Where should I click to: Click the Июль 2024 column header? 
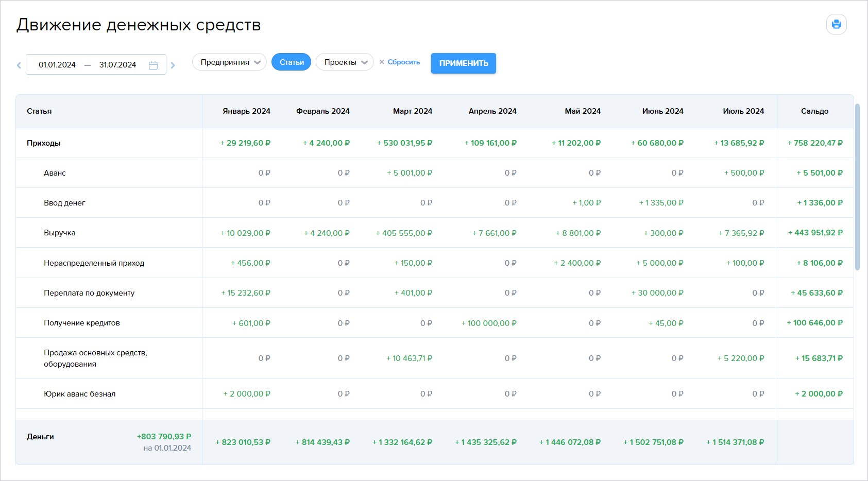tap(743, 111)
